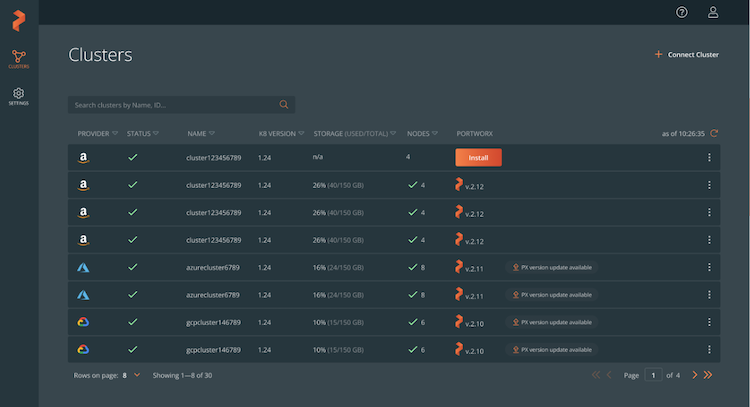This screenshot has width=750, height=407.
Task: Open three-dot menu of last gcpcluster146789 row
Action: (709, 350)
